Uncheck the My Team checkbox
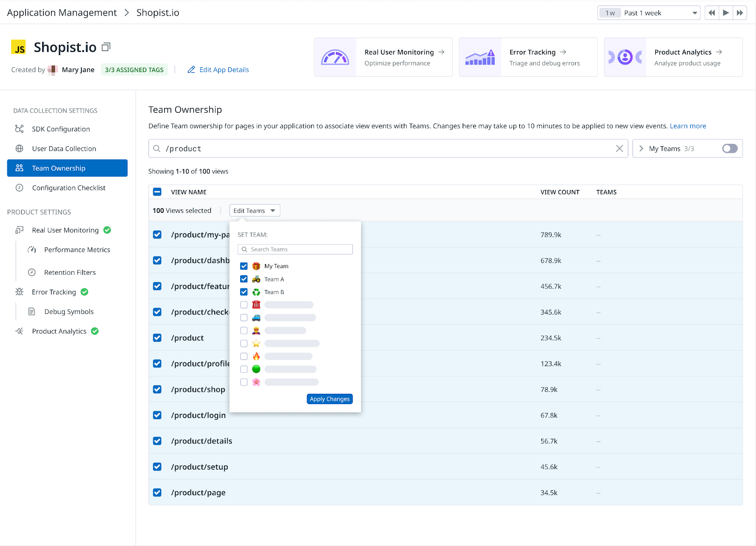The height and width of the screenshot is (546, 756). [244, 266]
